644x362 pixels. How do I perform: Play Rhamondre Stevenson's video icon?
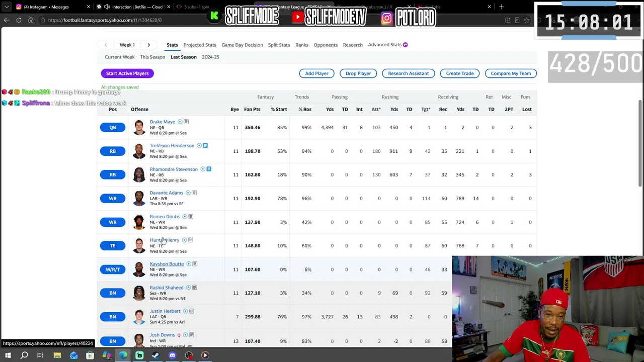point(203,169)
